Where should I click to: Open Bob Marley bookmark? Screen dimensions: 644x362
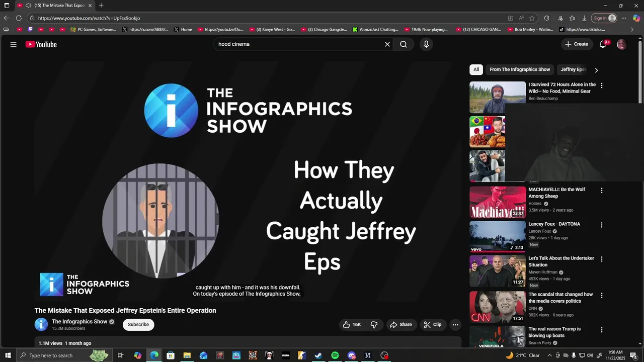[x=530, y=30]
